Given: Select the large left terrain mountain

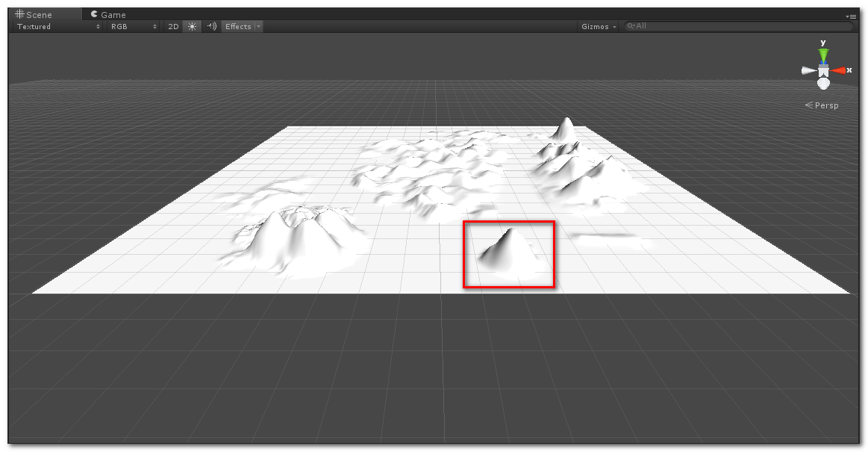Looking at the screenshot, I should (x=295, y=241).
